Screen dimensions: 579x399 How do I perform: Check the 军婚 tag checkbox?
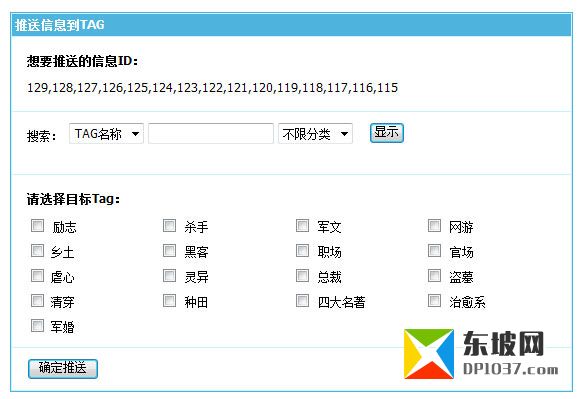[37, 326]
